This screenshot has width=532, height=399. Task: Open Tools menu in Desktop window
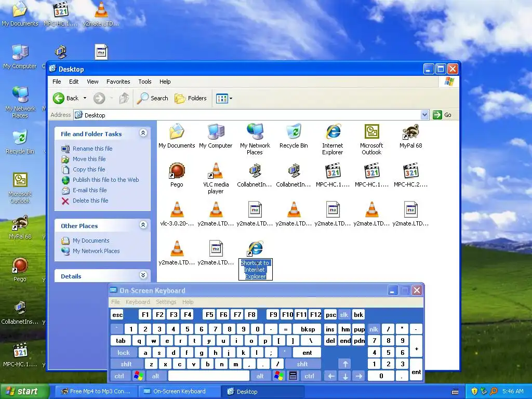pos(144,82)
